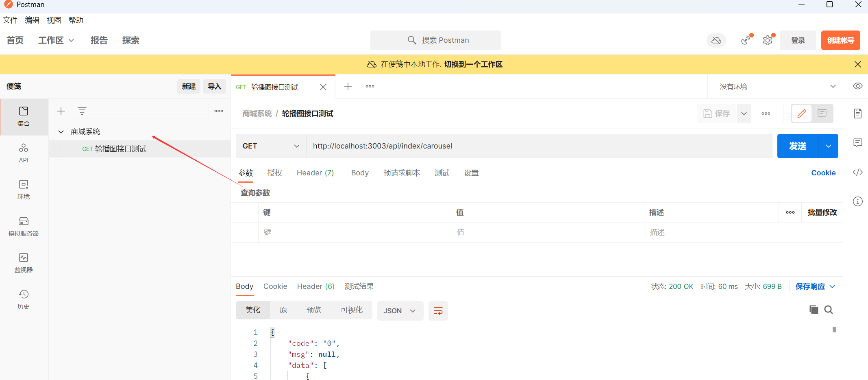Open the code snippet icon in right sidebar

(858, 172)
